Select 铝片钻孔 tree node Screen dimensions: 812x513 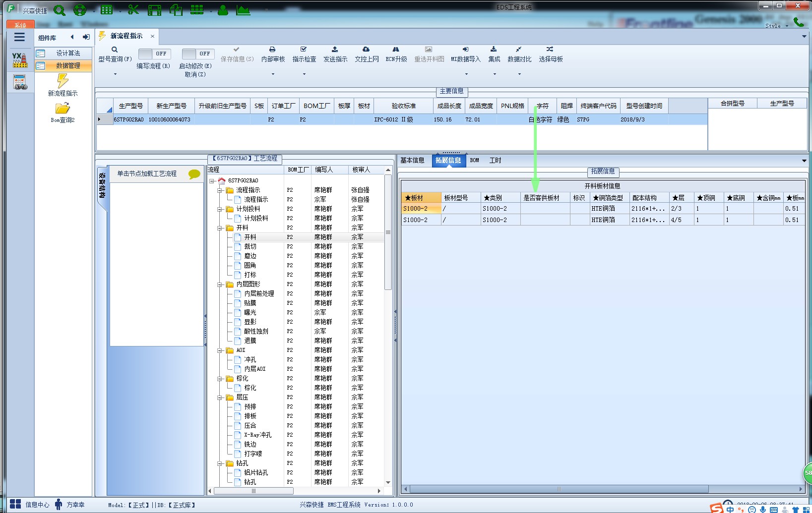[x=256, y=473]
